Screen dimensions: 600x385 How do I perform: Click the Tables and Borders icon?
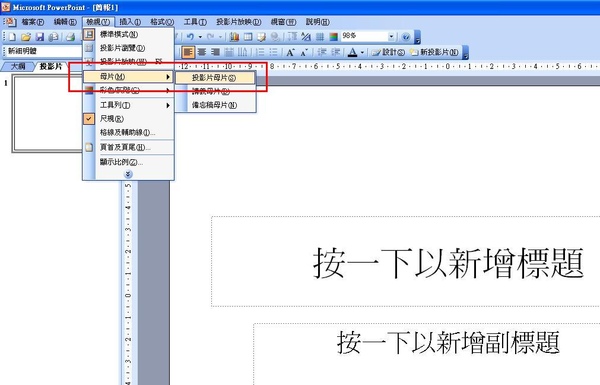tap(262, 37)
